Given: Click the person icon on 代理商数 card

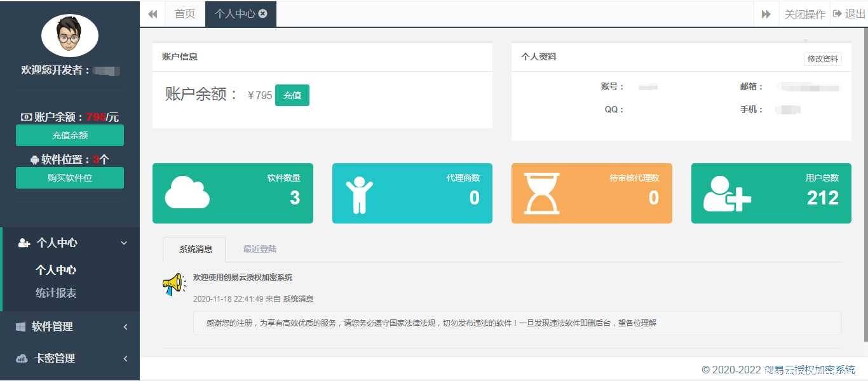Looking at the screenshot, I should 359,194.
